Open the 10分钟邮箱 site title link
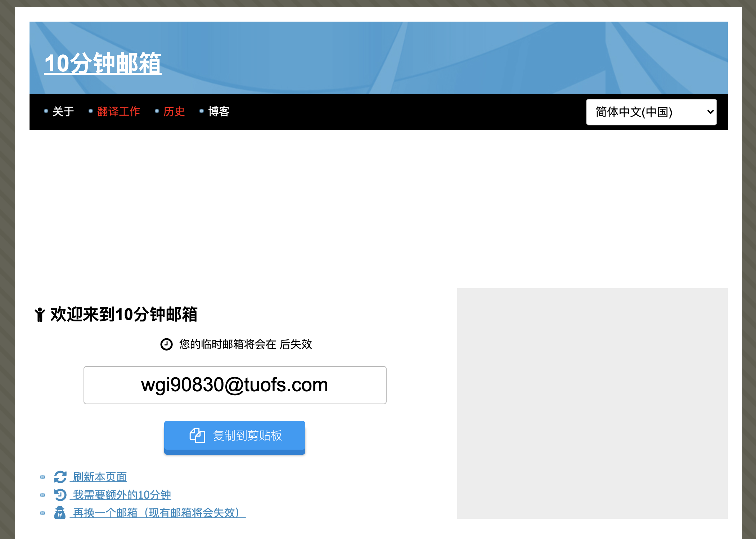The image size is (756, 539). point(103,63)
